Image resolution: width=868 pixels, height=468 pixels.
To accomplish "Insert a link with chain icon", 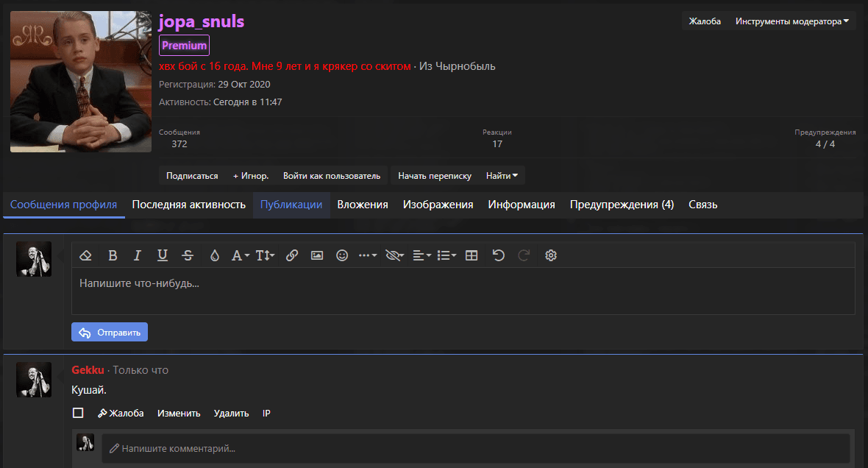I will click(292, 255).
